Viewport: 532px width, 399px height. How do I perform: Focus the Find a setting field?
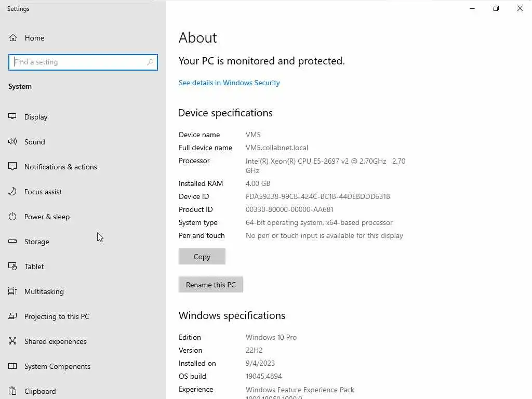[83, 62]
